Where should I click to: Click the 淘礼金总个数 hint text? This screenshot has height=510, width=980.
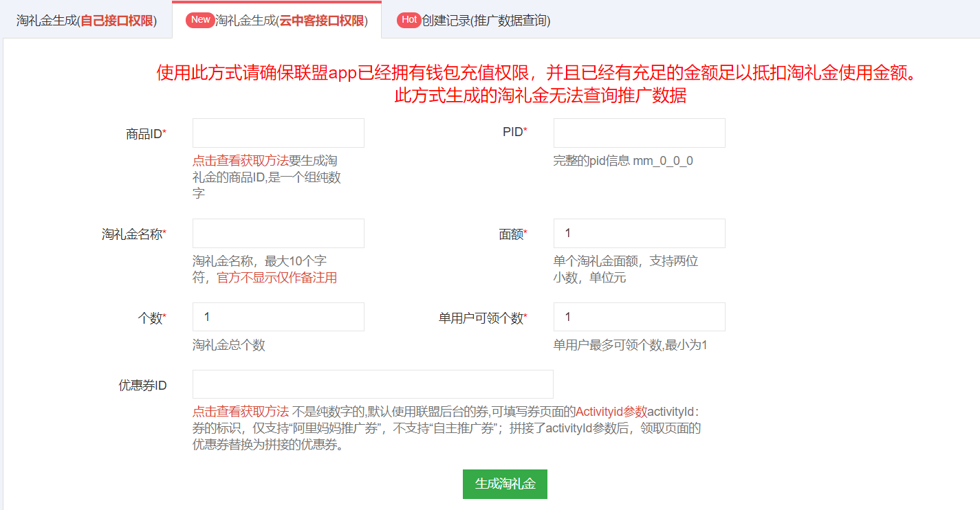(x=229, y=345)
